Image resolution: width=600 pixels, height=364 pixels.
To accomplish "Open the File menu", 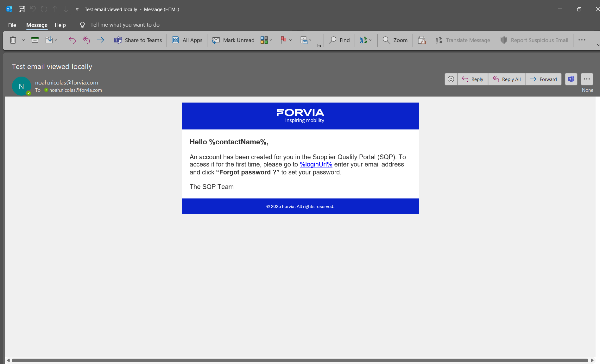I will [12, 25].
